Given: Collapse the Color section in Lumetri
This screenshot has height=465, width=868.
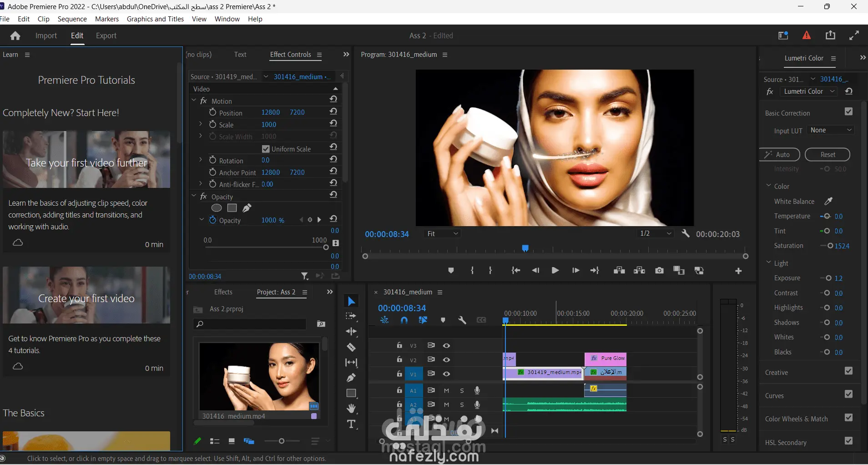Looking at the screenshot, I should pos(769,186).
